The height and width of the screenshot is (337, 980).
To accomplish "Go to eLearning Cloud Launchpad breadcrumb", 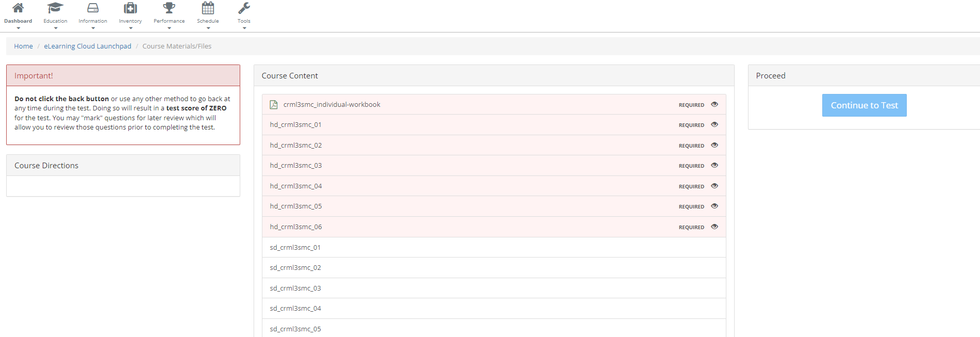I will (88, 46).
